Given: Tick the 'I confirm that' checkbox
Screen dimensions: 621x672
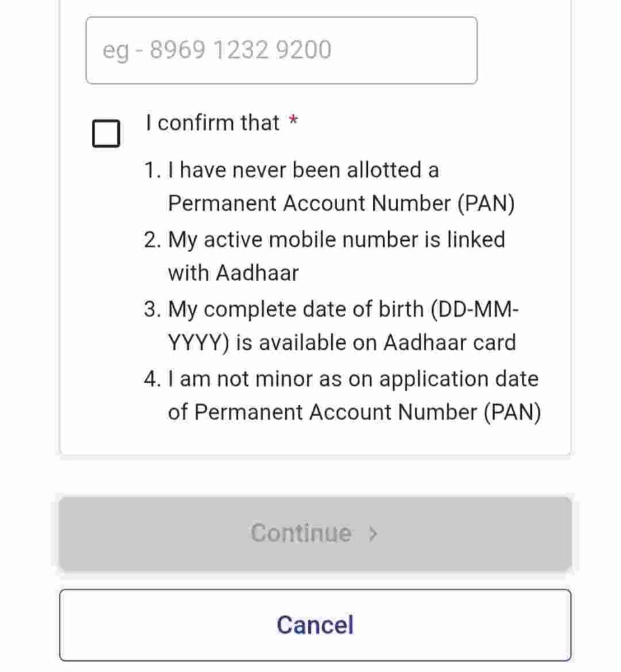Looking at the screenshot, I should coord(106,133).
